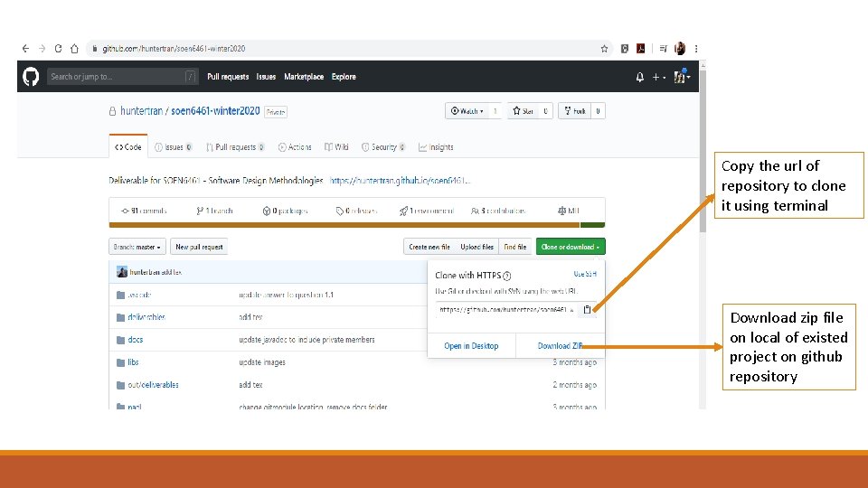
Task: Open soen6461-winter2020 repository link
Action: click(x=215, y=110)
